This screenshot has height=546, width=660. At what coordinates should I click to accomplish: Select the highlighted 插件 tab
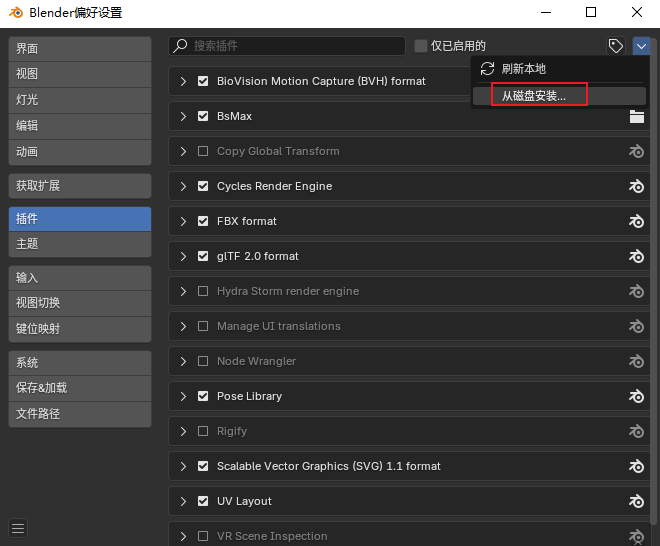click(x=80, y=219)
